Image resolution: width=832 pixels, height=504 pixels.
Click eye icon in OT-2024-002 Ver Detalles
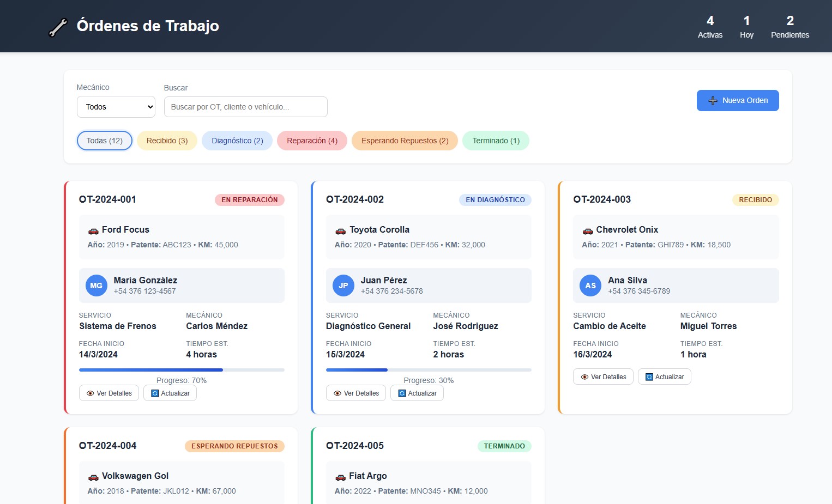pos(337,393)
